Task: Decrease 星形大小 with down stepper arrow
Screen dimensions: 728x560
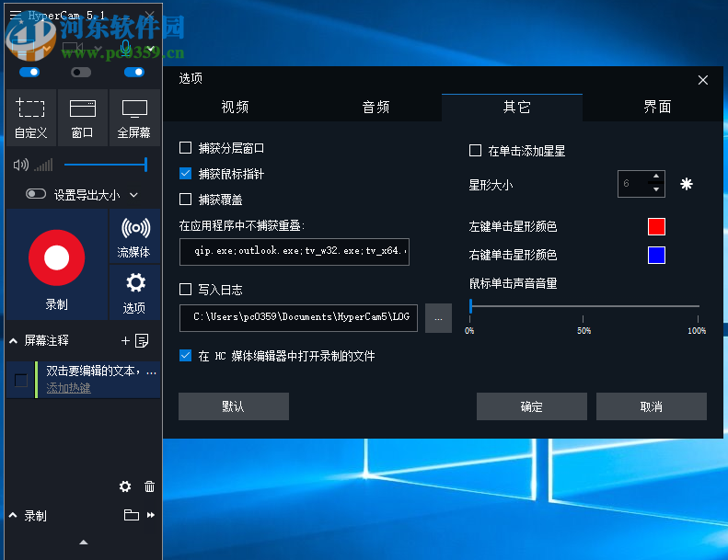Action: (x=656, y=189)
